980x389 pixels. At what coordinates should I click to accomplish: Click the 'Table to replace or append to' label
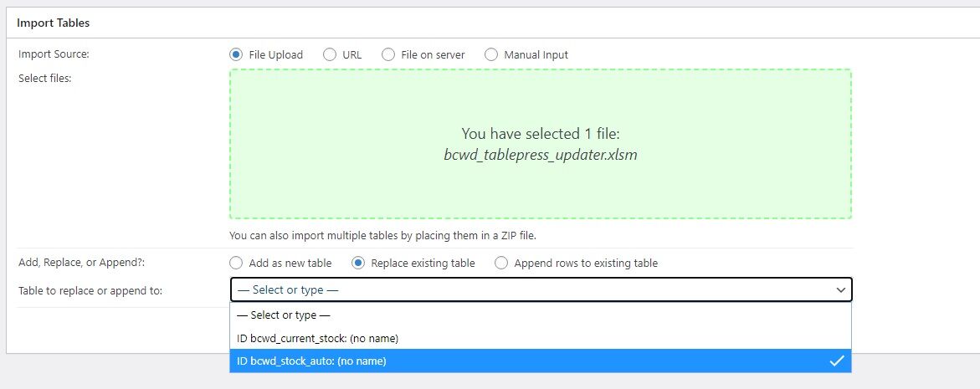point(90,290)
